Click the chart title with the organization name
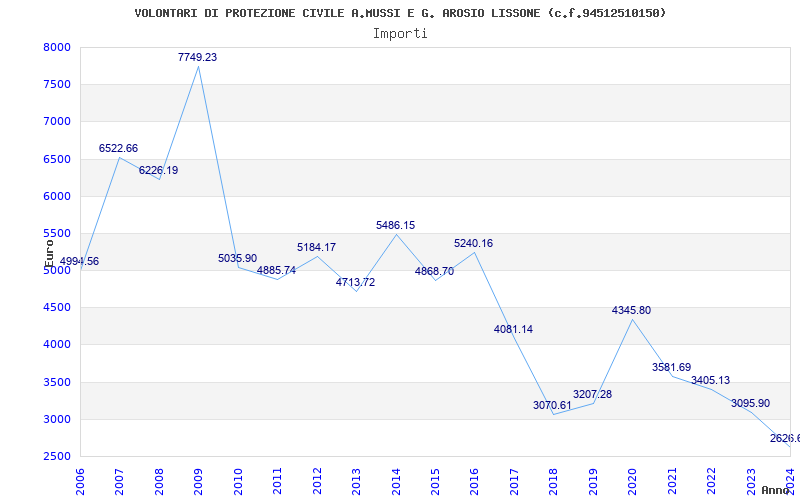 pos(401,13)
